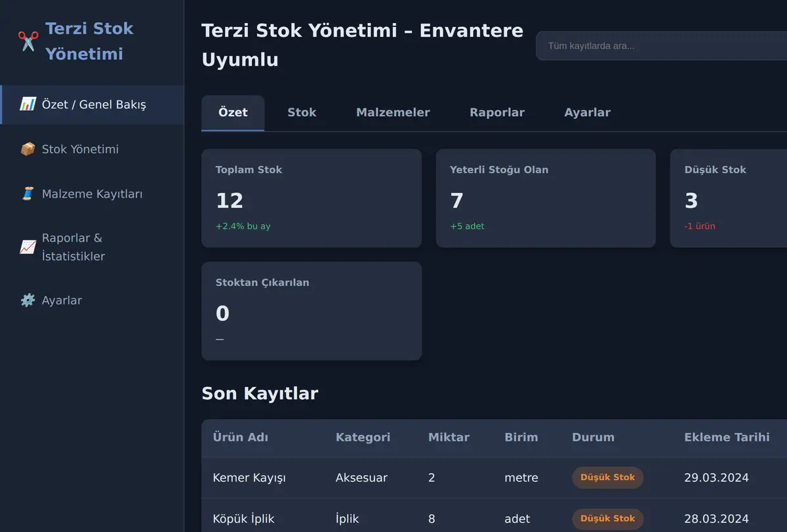This screenshot has height=532, width=787.
Task: Click the Köpük İplik product name
Action: [243, 519]
